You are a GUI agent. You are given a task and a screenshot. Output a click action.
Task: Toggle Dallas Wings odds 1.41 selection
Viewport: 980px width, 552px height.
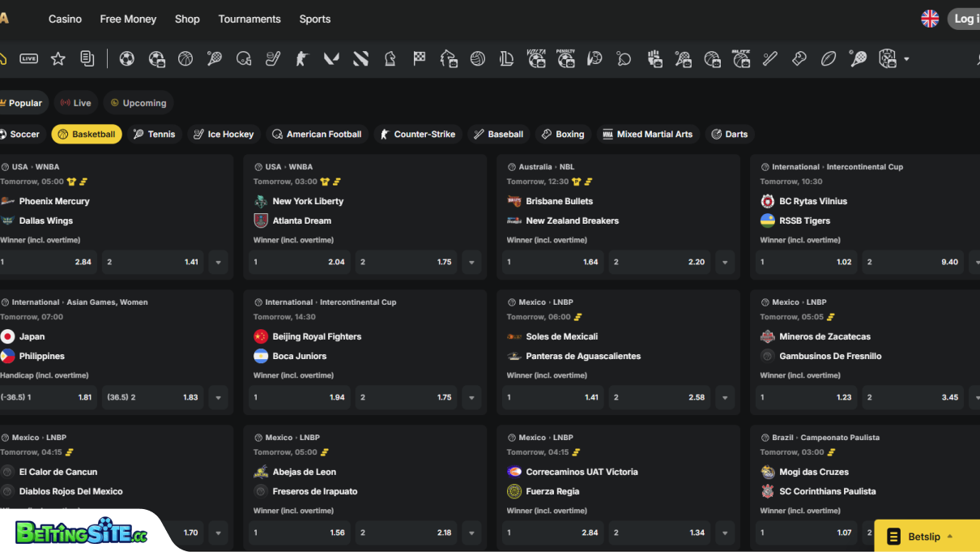(152, 262)
